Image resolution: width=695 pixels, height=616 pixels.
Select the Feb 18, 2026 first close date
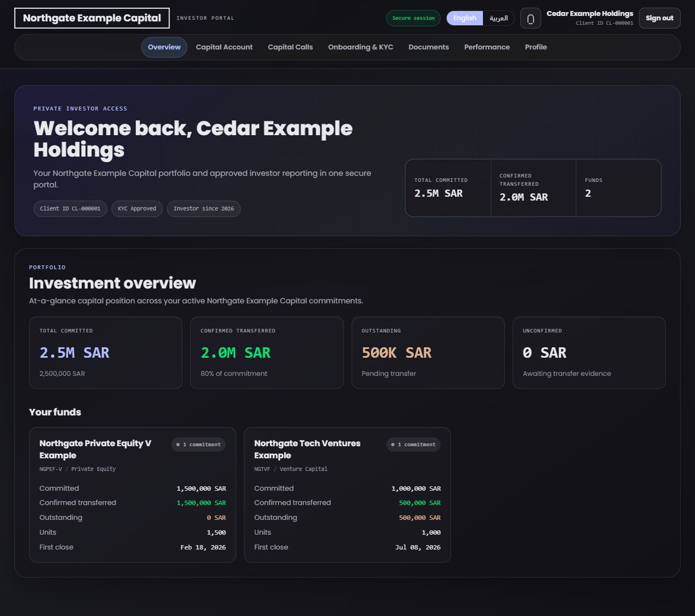(x=203, y=547)
